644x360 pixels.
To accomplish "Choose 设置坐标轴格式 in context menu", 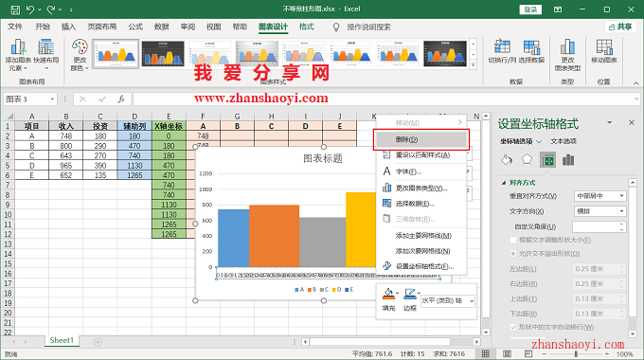I will pyautogui.click(x=421, y=266).
